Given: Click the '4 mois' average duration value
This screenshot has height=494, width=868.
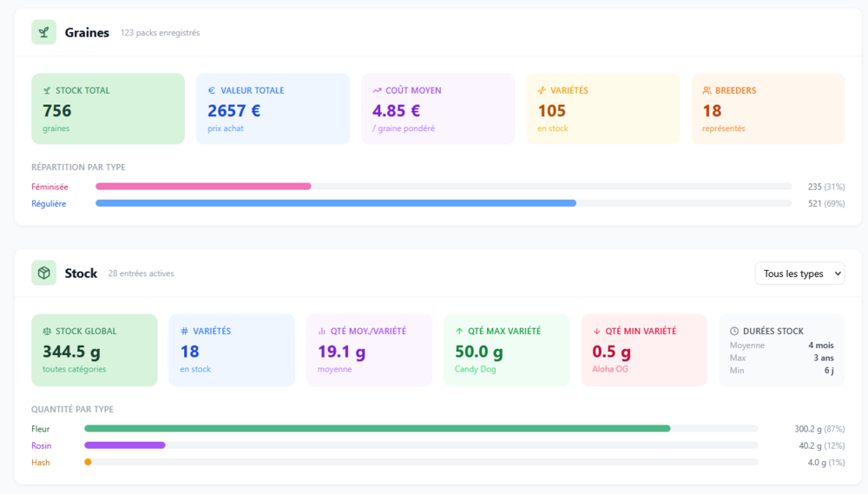Looking at the screenshot, I should (x=821, y=346).
